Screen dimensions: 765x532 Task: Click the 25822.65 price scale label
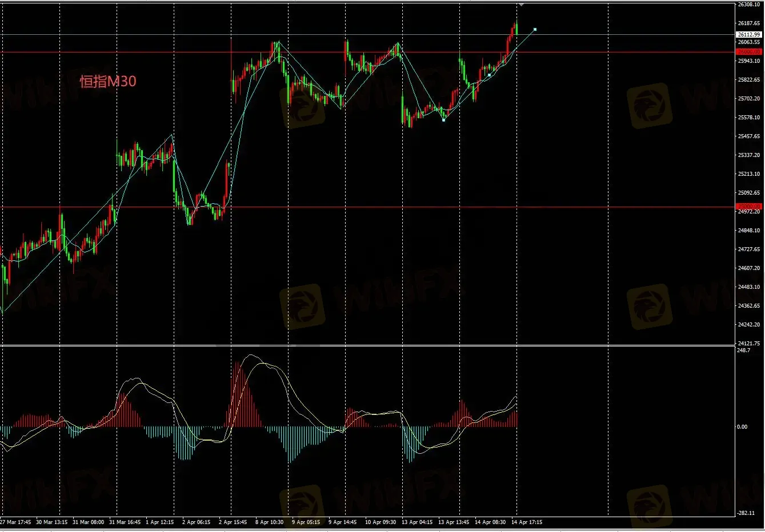[749, 80]
